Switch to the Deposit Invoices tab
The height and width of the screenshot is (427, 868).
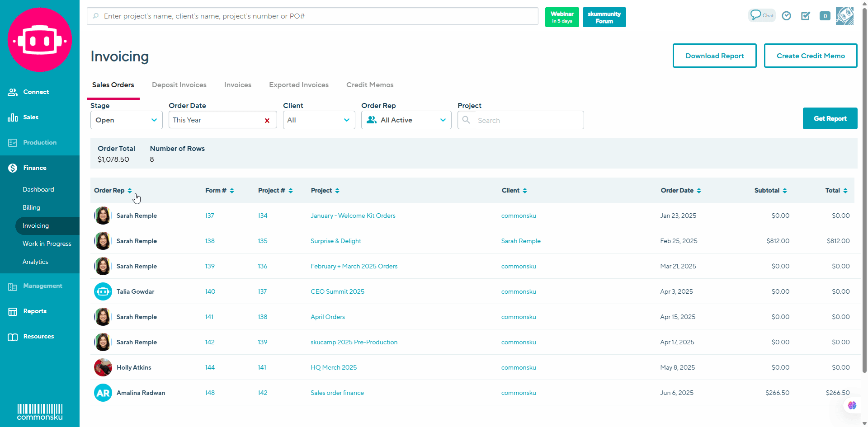point(179,85)
